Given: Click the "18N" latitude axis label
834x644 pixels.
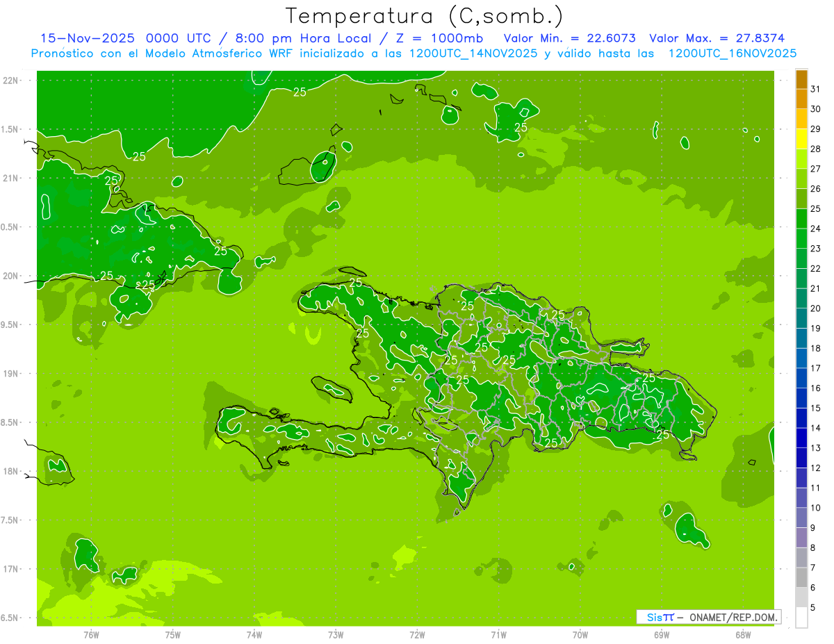Looking at the screenshot, I should pos(11,471).
